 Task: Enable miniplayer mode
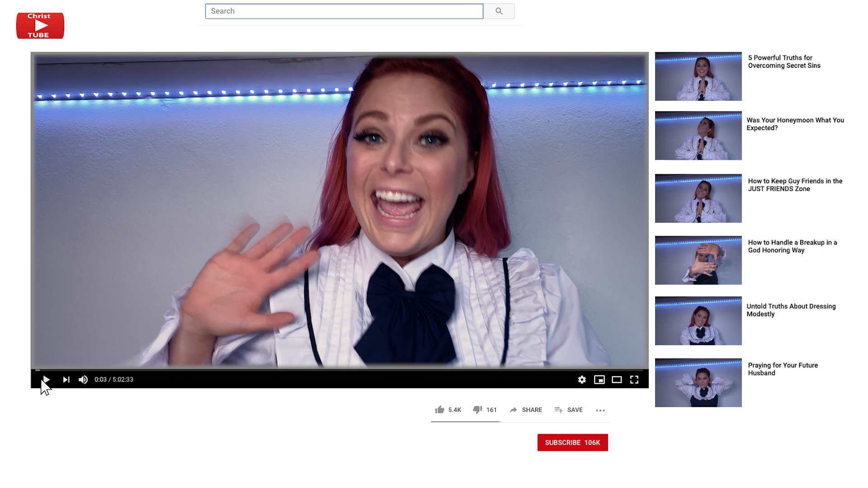pos(599,380)
